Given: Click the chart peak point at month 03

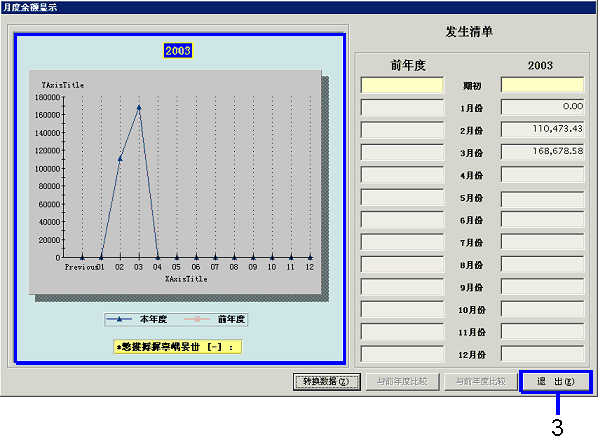Looking at the screenshot, I should (139, 108).
